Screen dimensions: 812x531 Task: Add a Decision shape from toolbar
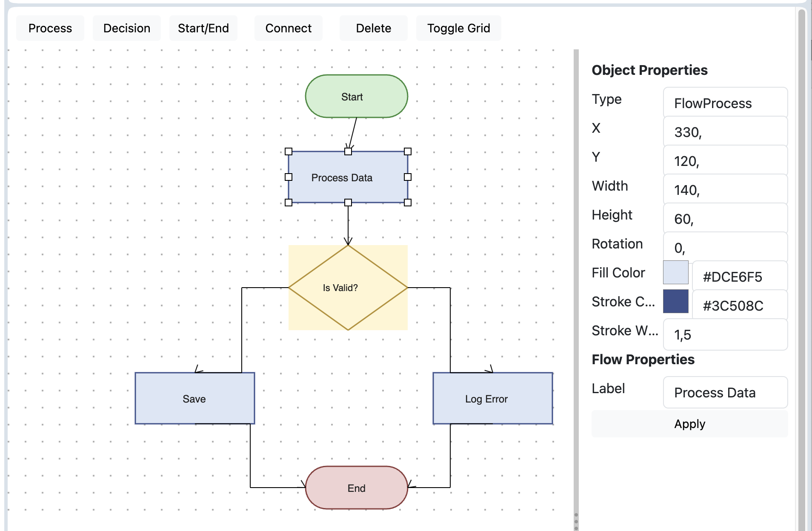pyautogui.click(x=127, y=28)
